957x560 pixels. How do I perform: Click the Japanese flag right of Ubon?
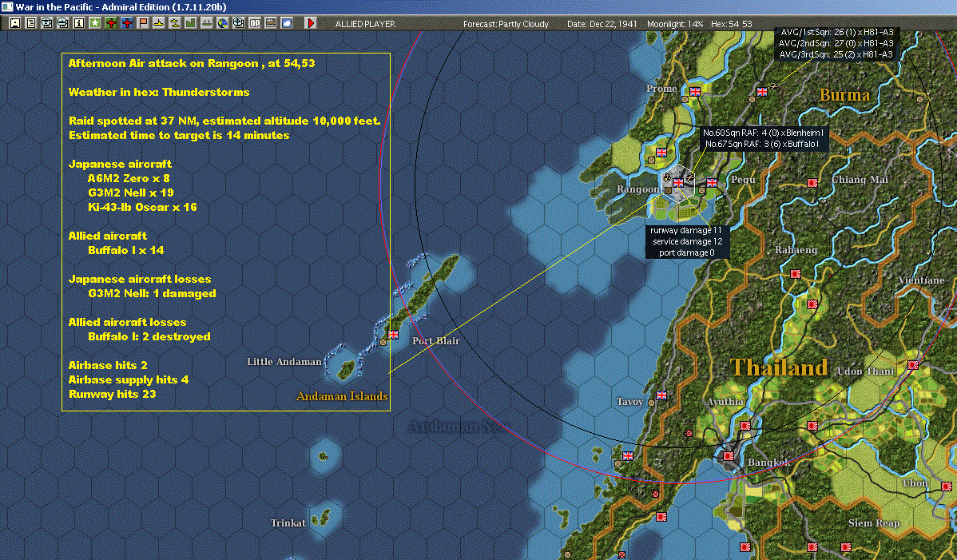click(x=947, y=487)
